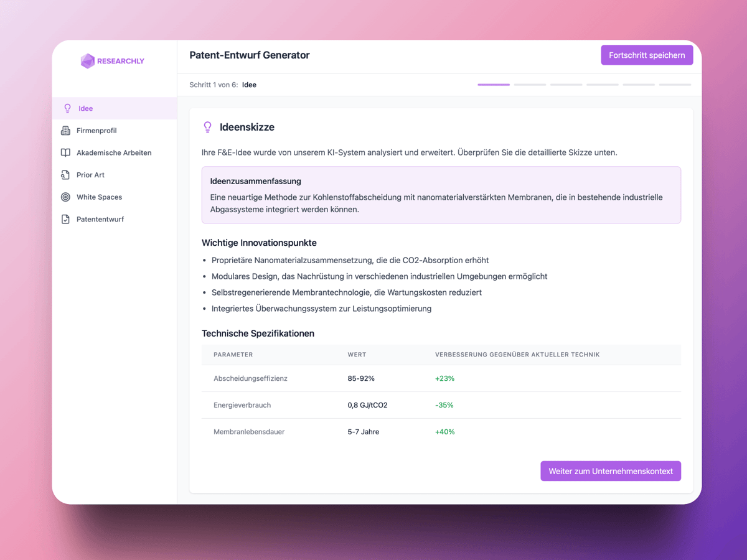
Task: Click the target icon for White Spaces
Action: [65, 197]
